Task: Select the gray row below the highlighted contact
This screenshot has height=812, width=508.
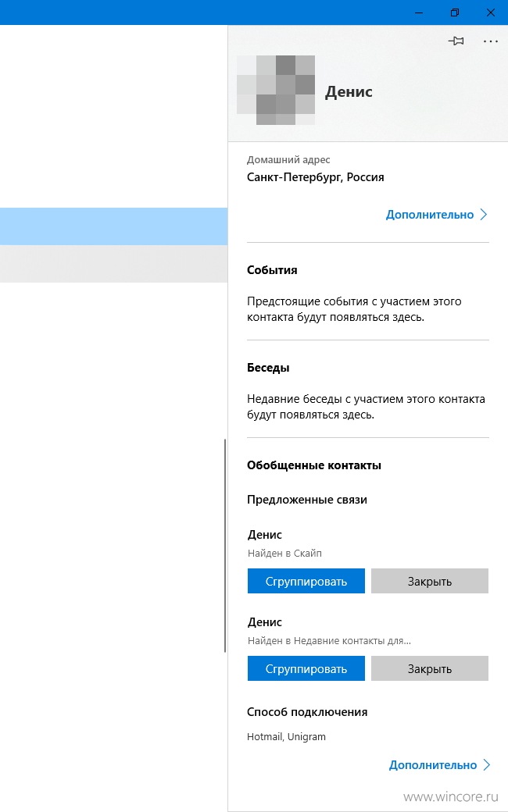Action: point(113,264)
